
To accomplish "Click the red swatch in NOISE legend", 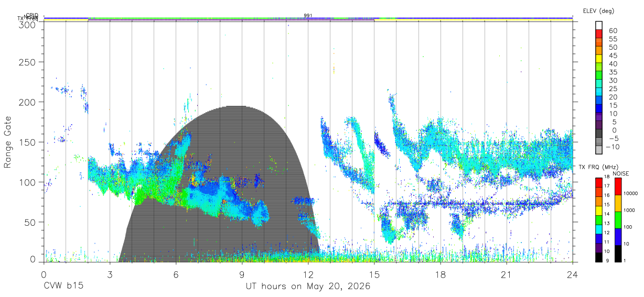I will [618, 186].
